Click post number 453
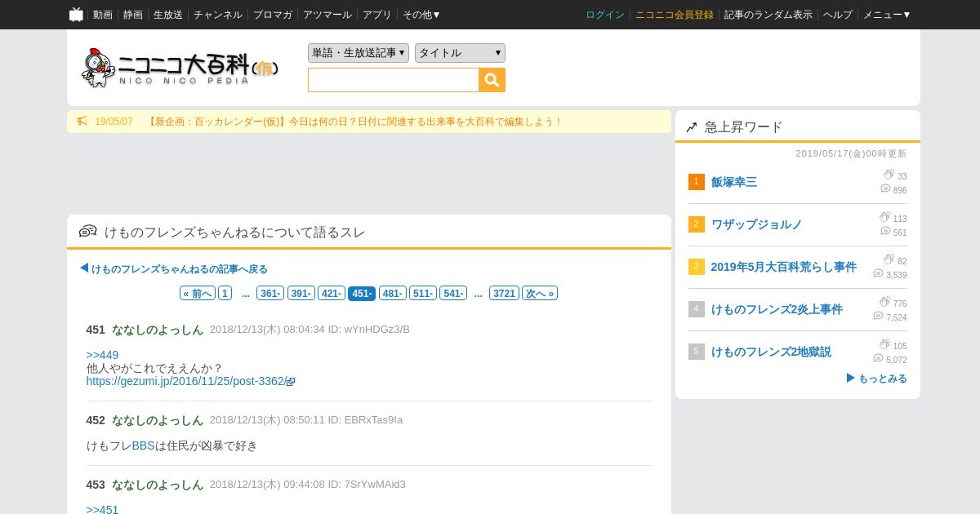Viewport: 980px width, 514px height. [96, 485]
